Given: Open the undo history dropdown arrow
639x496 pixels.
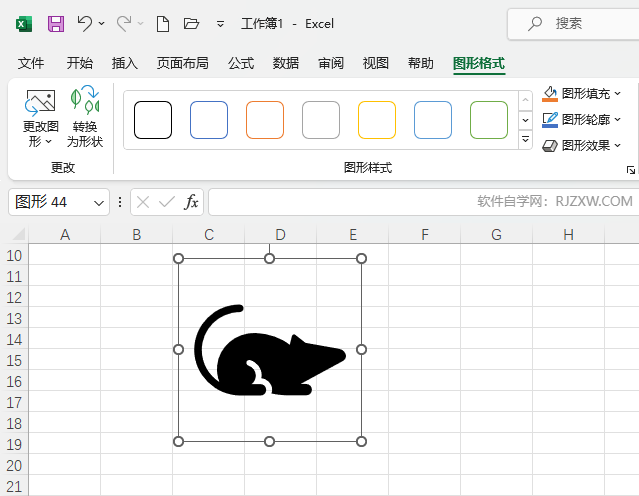Looking at the screenshot, I should click(101, 24).
